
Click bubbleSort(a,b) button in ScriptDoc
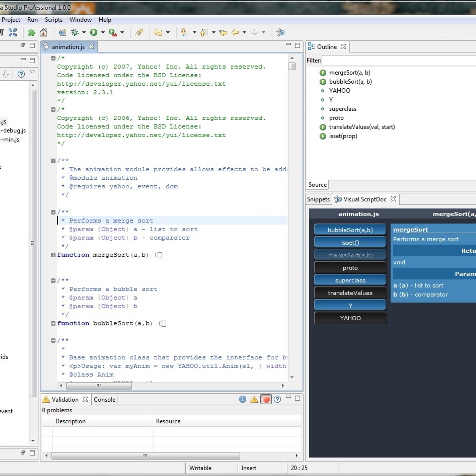[x=350, y=230]
